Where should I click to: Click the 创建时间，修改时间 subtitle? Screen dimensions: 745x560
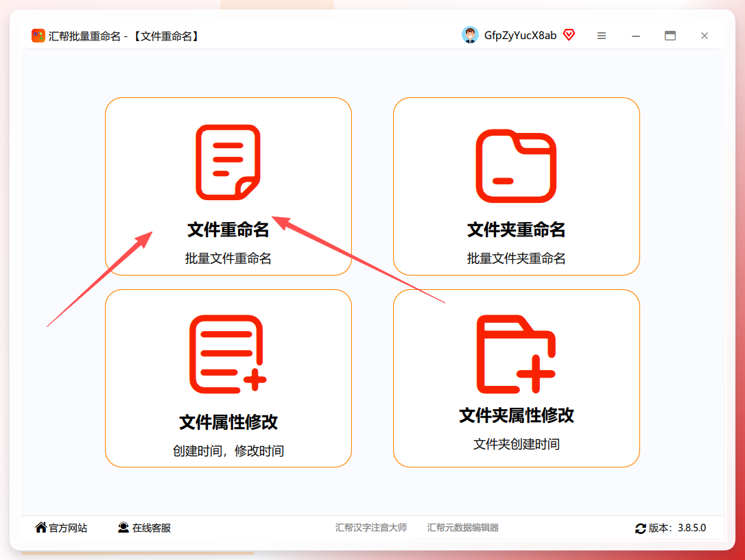pyautogui.click(x=228, y=451)
